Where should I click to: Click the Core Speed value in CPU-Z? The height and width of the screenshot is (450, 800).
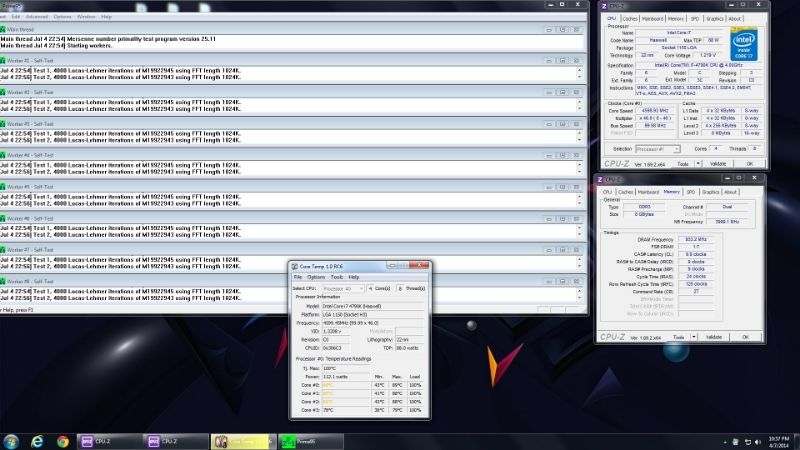pos(655,111)
